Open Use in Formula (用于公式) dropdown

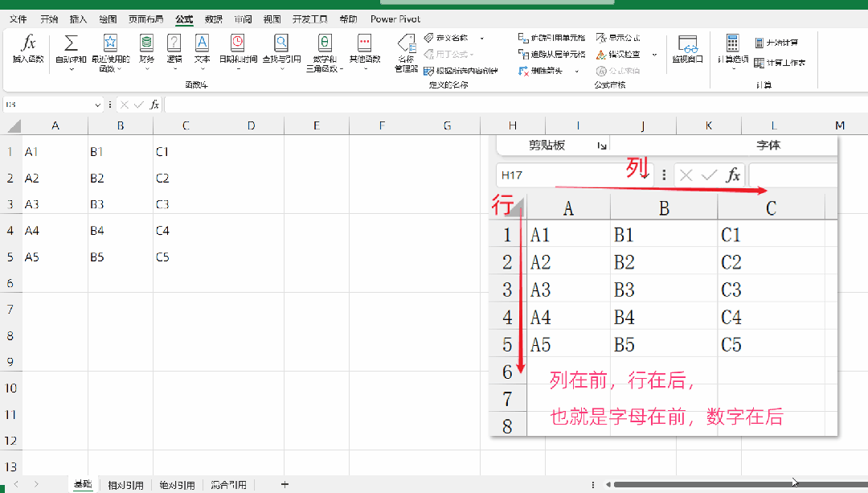click(x=448, y=54)
